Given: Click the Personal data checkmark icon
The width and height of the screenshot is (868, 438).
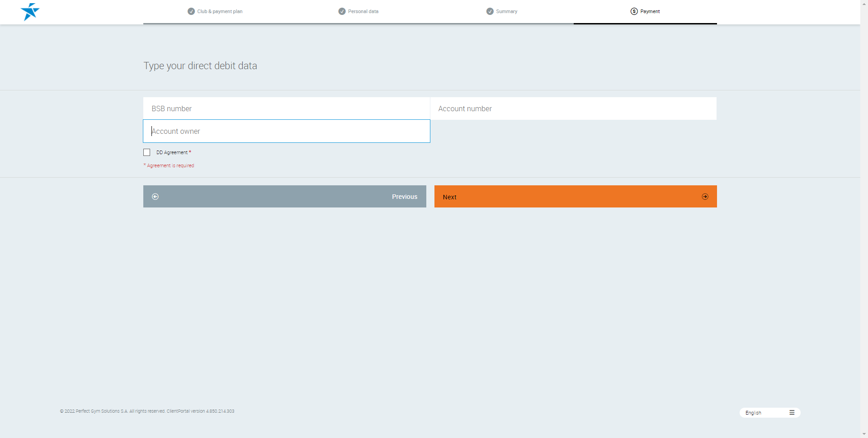Looking at the screenshot, I should [x=342, y=11].
